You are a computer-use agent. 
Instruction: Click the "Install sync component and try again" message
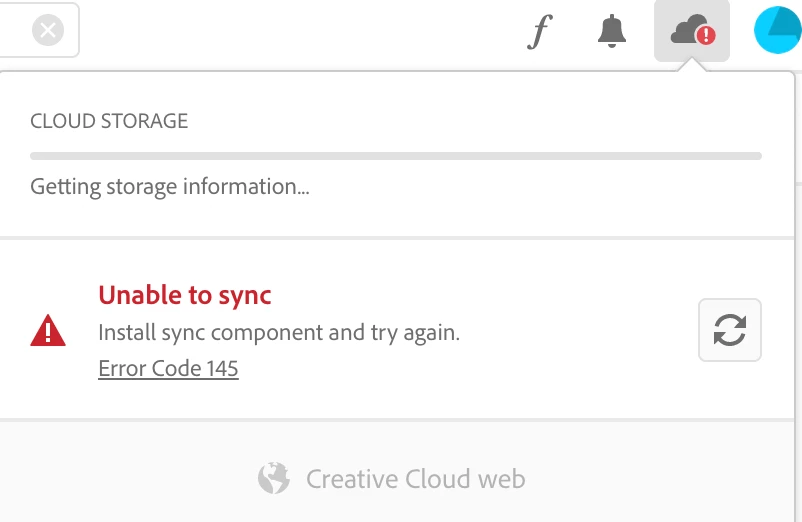278,333
